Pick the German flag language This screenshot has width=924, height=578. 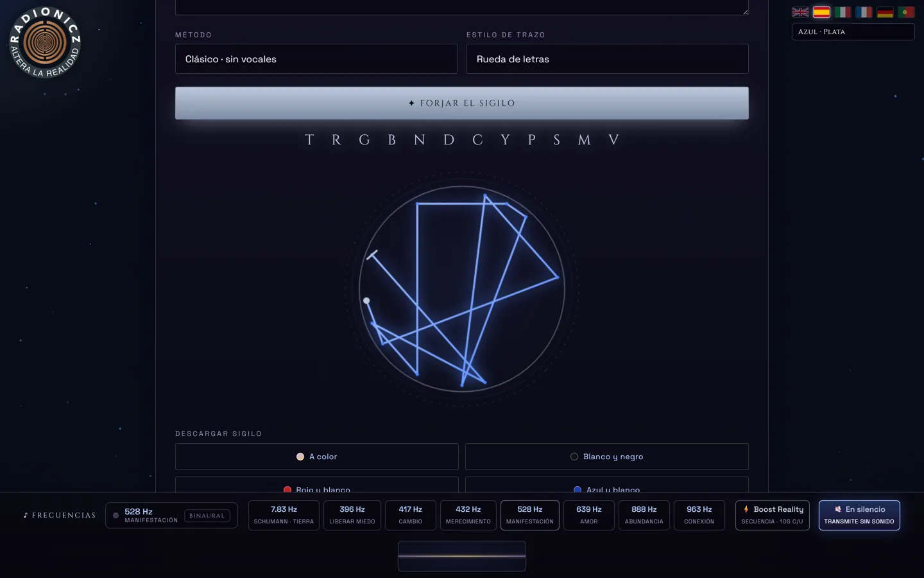coord(885,12)
